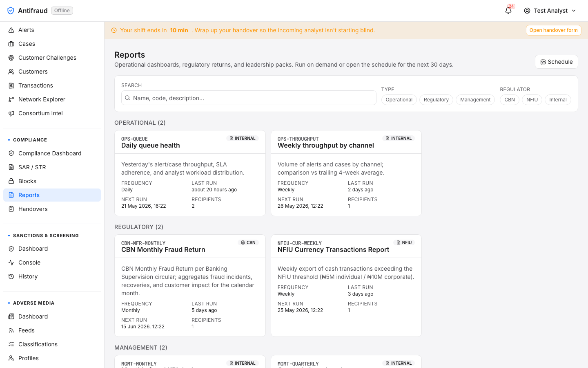588x368 pixels.
Task: Click the SAR / STR document icon
Action: point(11,167)
